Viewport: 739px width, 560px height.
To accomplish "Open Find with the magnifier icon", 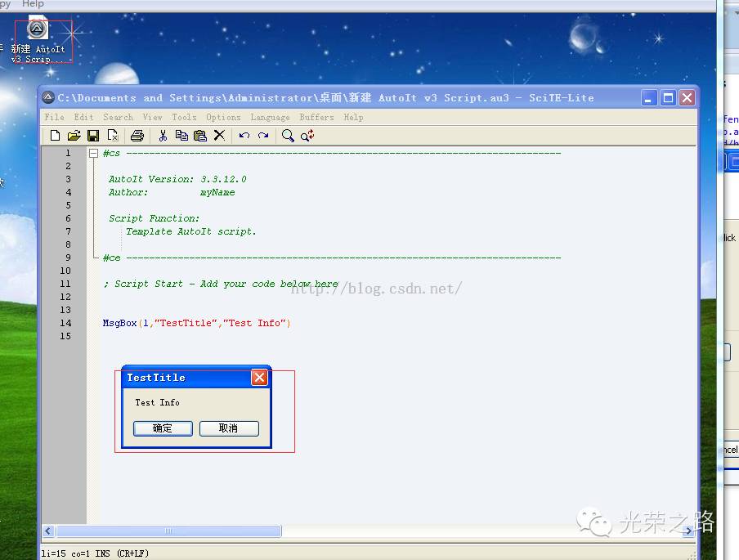I will [288, 136].
